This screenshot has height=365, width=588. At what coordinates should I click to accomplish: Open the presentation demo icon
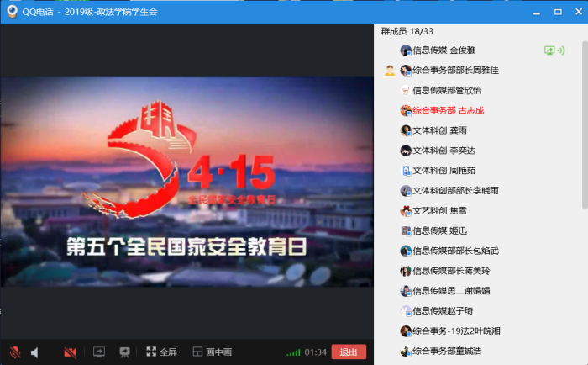(x=124, y=352)
